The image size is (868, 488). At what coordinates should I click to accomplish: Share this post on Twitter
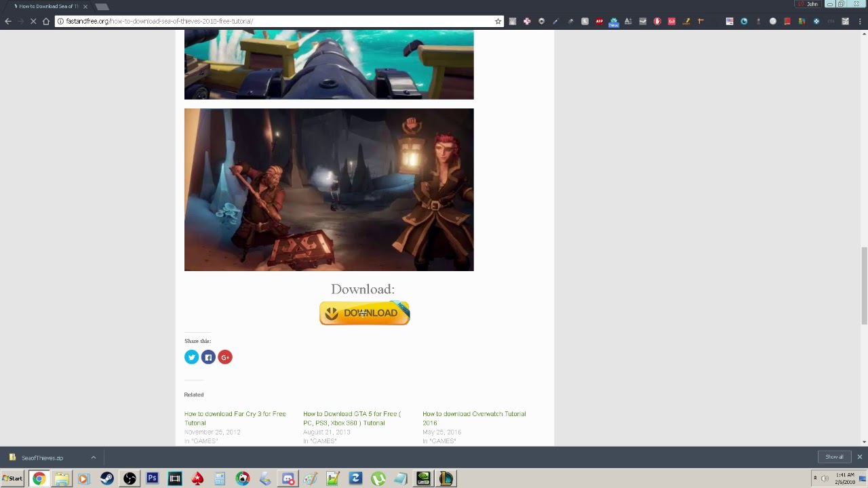pyautogui.click(x=191, y=357)
